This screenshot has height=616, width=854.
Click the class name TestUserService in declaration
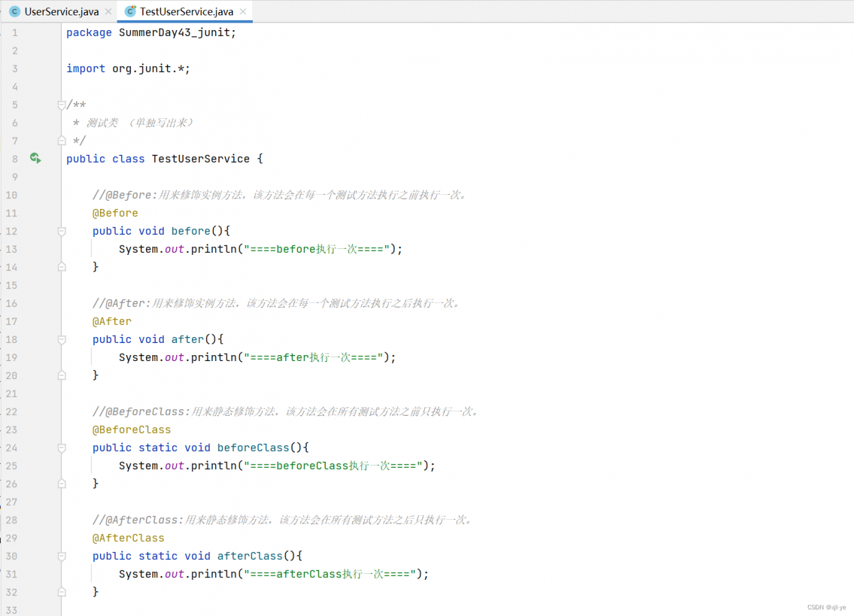click(x=201, y=159)
